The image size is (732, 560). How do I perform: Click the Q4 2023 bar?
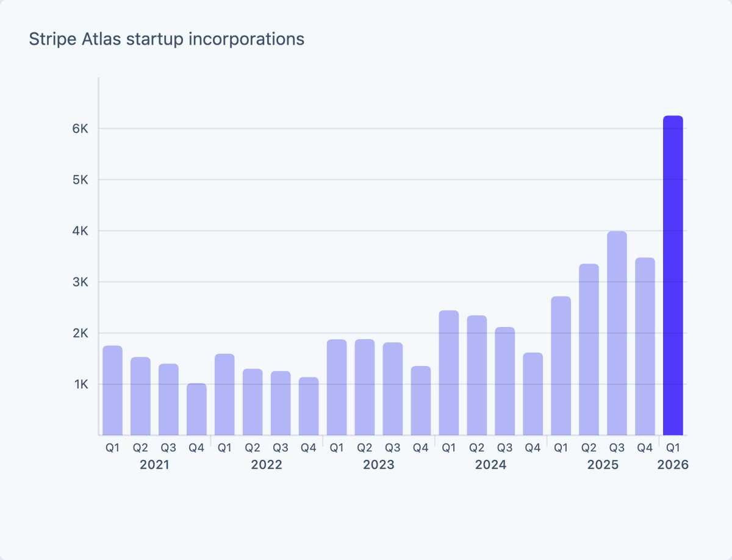point(421,401)
